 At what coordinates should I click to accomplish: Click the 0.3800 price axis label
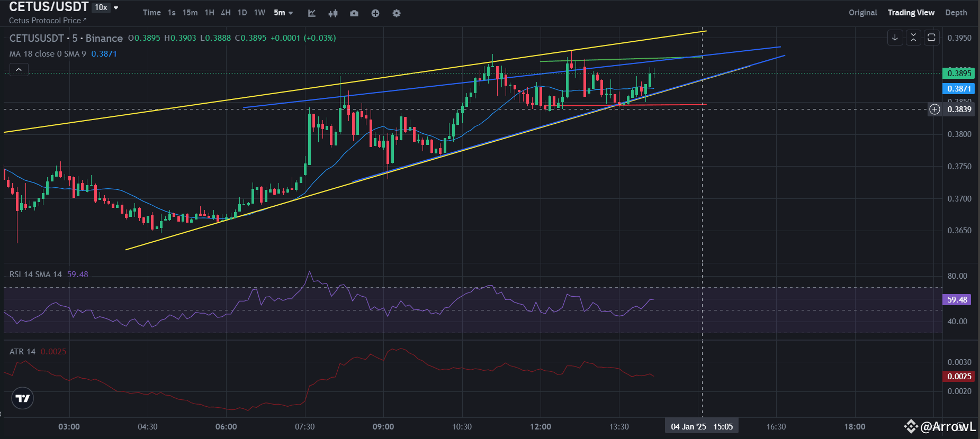(x=959, y=134)
